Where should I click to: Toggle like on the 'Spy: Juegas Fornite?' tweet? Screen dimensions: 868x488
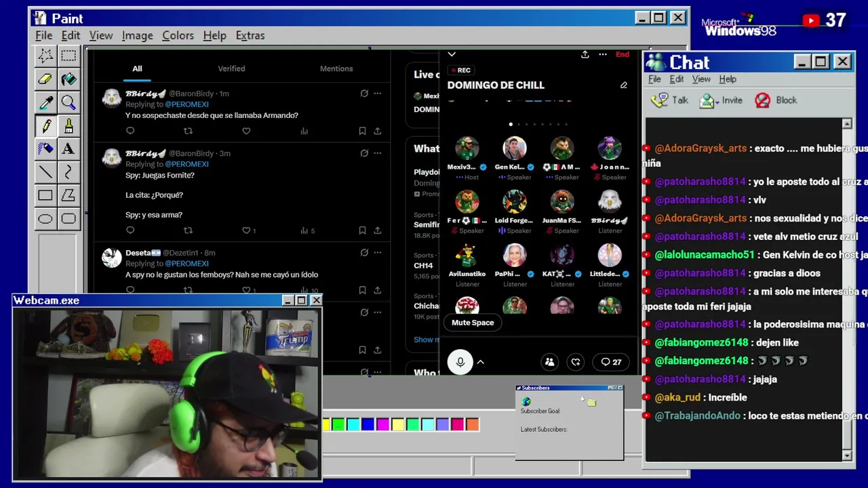[x=246, y=230]
